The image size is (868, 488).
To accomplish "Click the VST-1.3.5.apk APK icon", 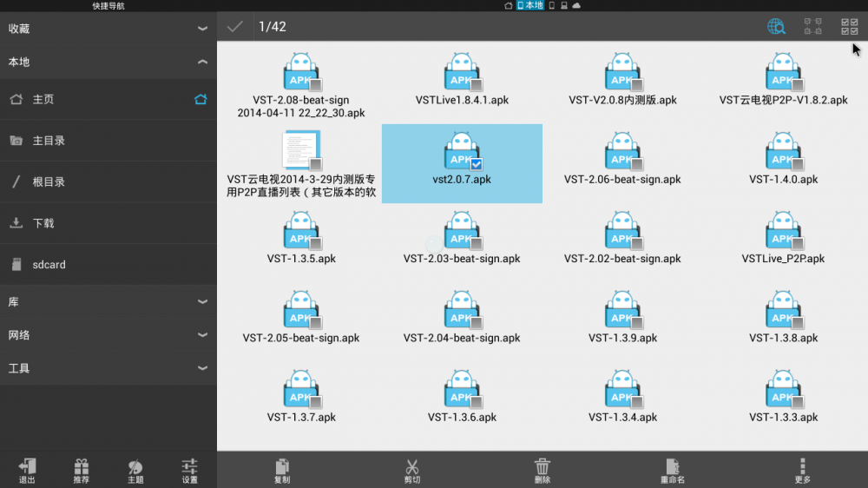I will click(x=301, y=230).
